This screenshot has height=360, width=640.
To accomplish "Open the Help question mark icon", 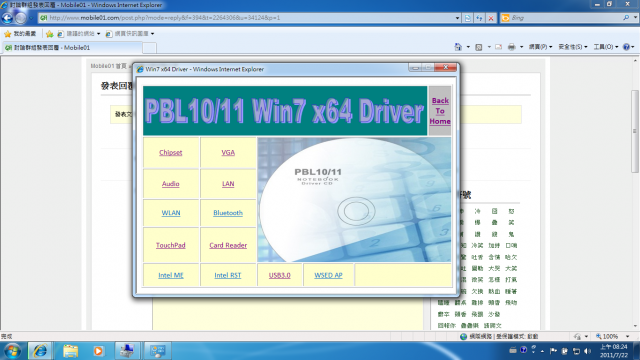I will (x=627, y=47).
